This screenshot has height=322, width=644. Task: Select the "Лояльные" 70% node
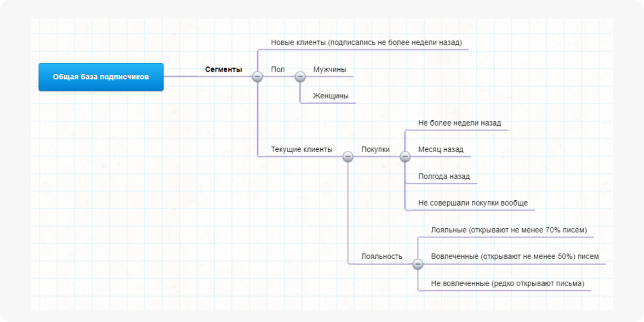tap(509, 230)
